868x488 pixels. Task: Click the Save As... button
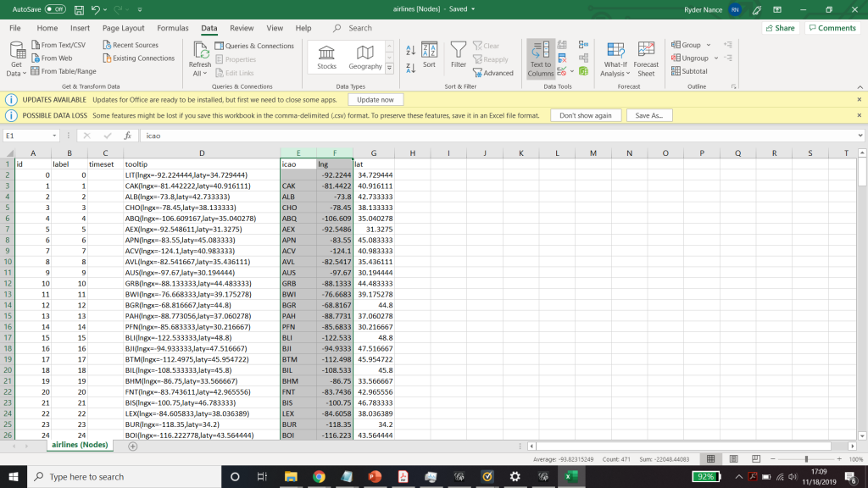click(x=650, y=115)
